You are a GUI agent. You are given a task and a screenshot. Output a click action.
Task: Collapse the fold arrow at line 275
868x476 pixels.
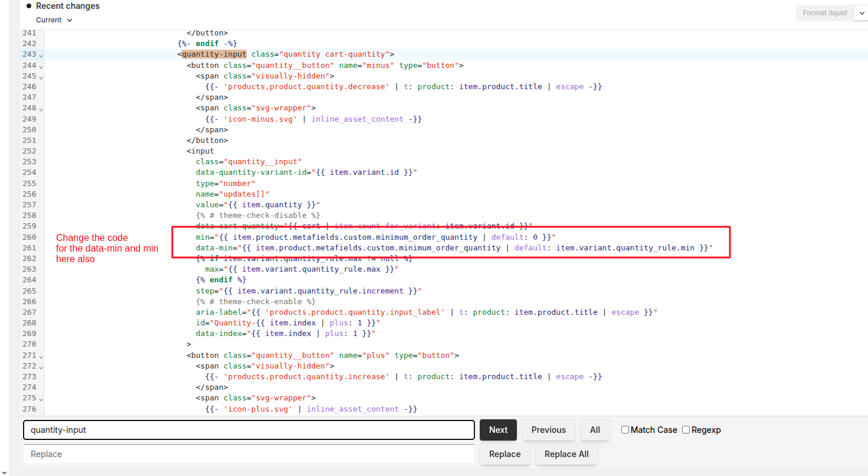click(41, 399)
